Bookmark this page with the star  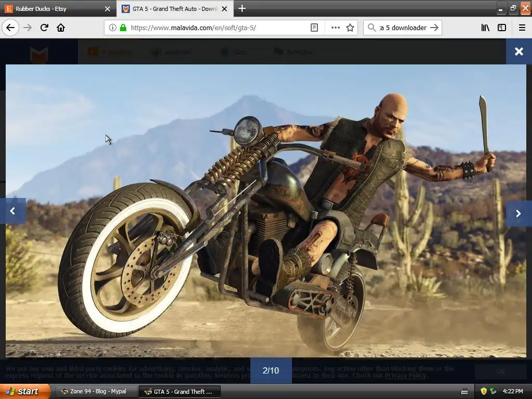coord(350,28)
